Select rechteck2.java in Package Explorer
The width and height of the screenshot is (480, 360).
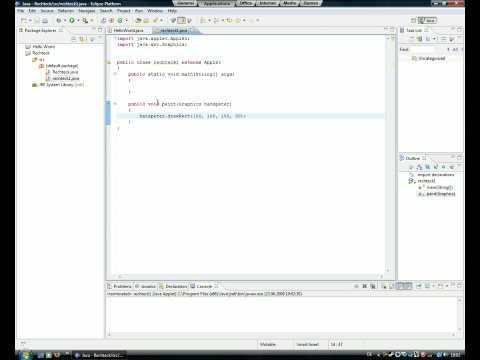63,78
